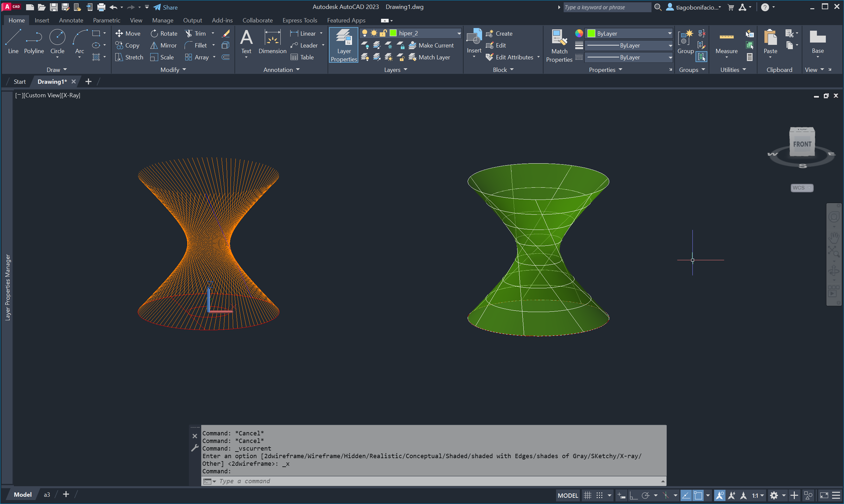844x504 pixels.
Task: Click the Measure tool icon
Action: (x=726, y=37)
